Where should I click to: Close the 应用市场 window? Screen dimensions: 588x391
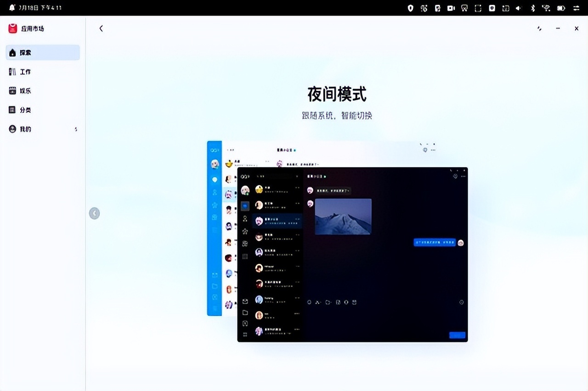[x=577, y=28]
